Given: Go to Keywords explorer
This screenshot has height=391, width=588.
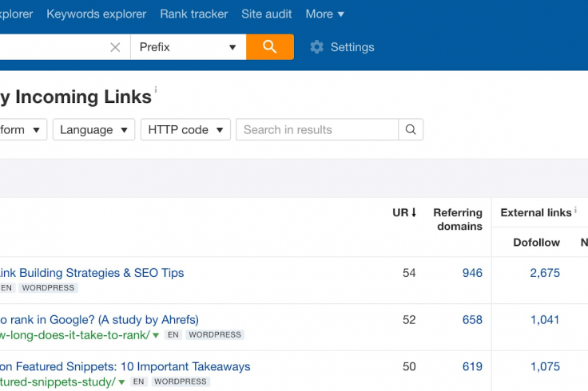Looking at the screenshot, I should pos(97,14).
